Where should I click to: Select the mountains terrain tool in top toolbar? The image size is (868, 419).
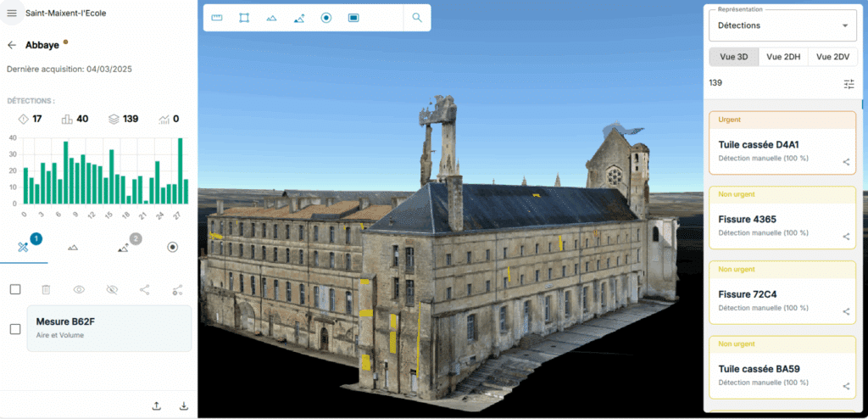click(x=271, y=18)
